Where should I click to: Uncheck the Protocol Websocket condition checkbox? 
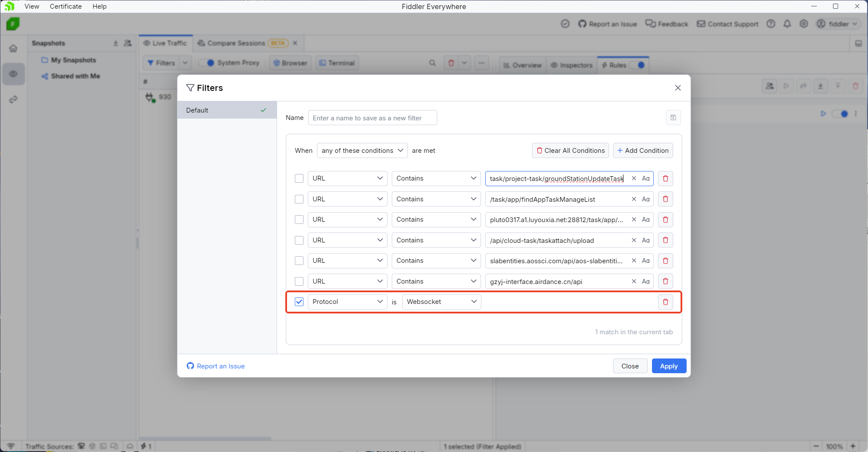[299, 302]
